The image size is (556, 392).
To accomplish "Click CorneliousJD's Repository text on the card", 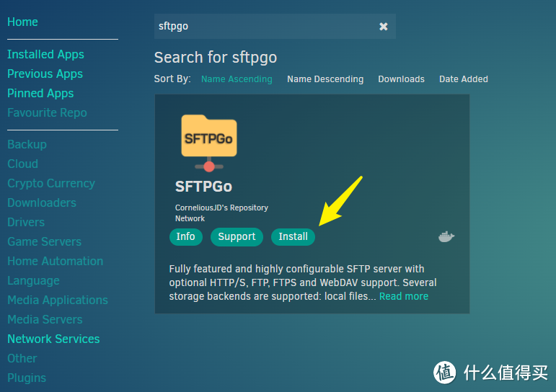I will [x=221, y=208].
